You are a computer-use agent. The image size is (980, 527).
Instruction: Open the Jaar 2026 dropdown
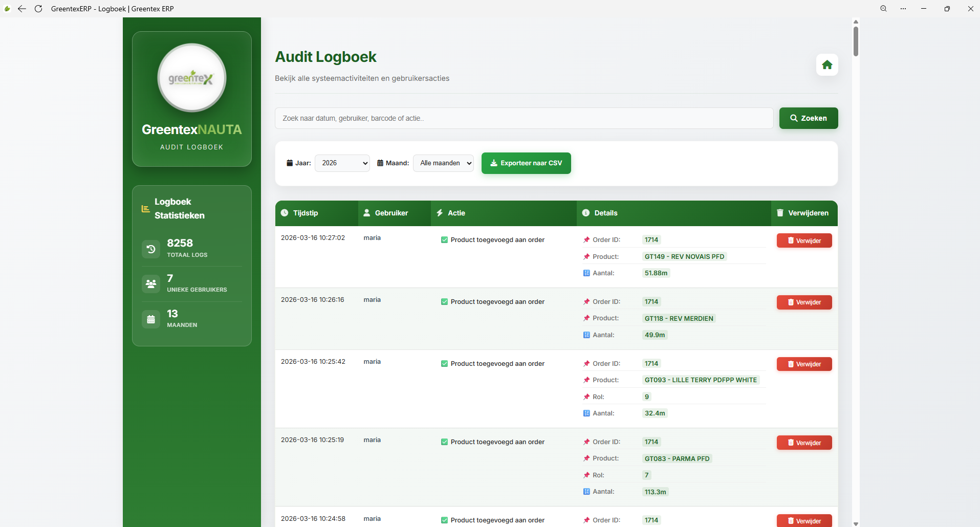pos(342,163)
